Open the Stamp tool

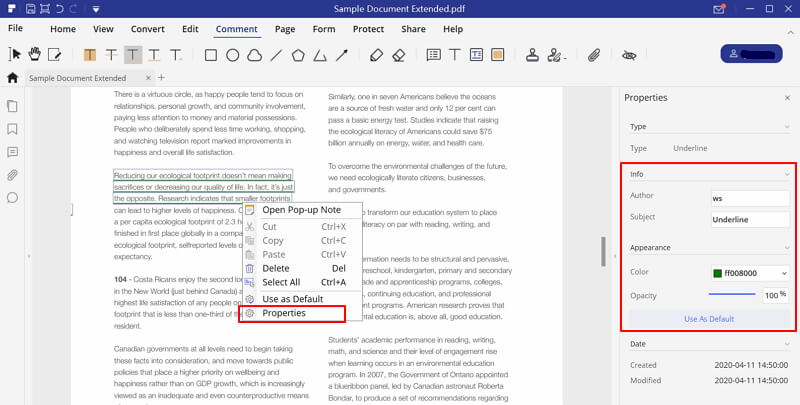(533, 55)
